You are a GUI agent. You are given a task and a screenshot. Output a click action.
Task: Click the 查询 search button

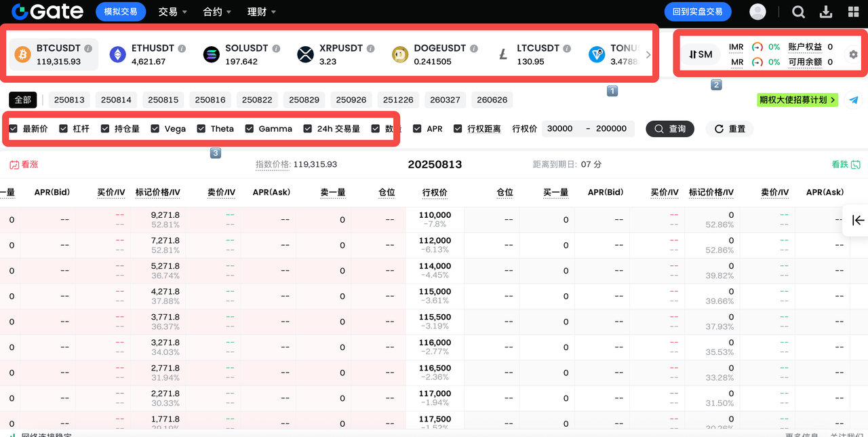point(669,128)
